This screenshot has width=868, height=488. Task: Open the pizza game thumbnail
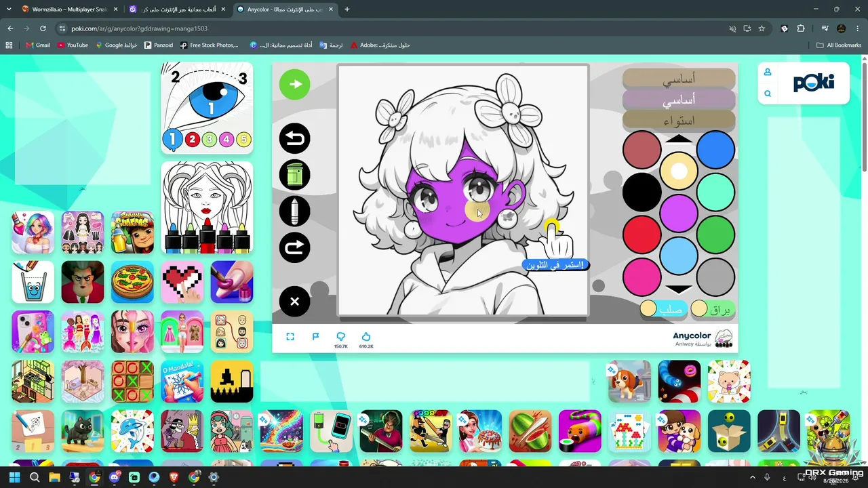[x=132, y=282]
